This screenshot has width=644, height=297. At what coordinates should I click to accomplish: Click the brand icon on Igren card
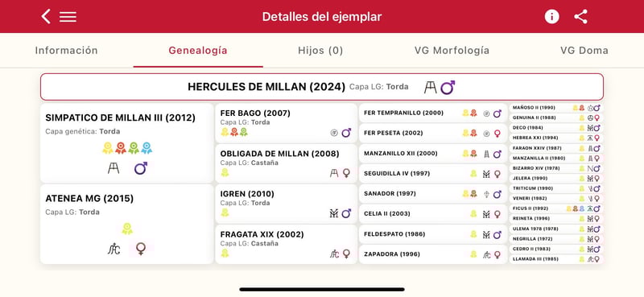(334, 213)
